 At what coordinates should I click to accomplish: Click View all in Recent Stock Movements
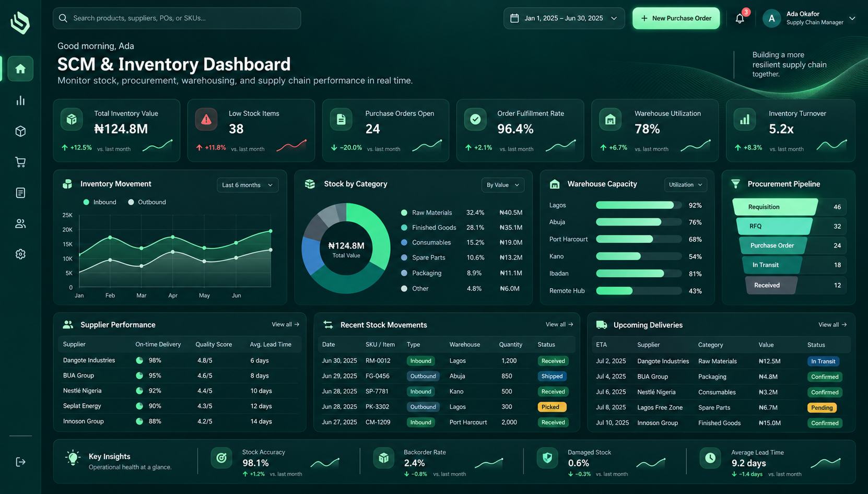[559, 324]
